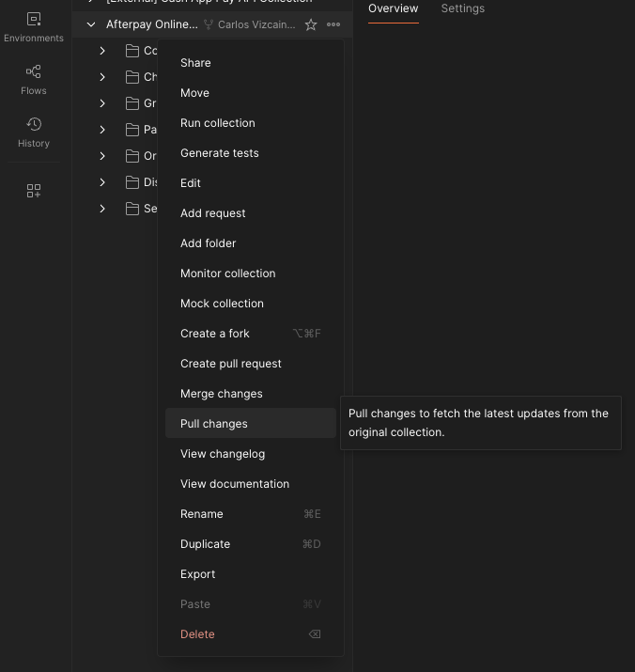
Task: Expand the first folder starting with Co
Action: pos(102,51)
